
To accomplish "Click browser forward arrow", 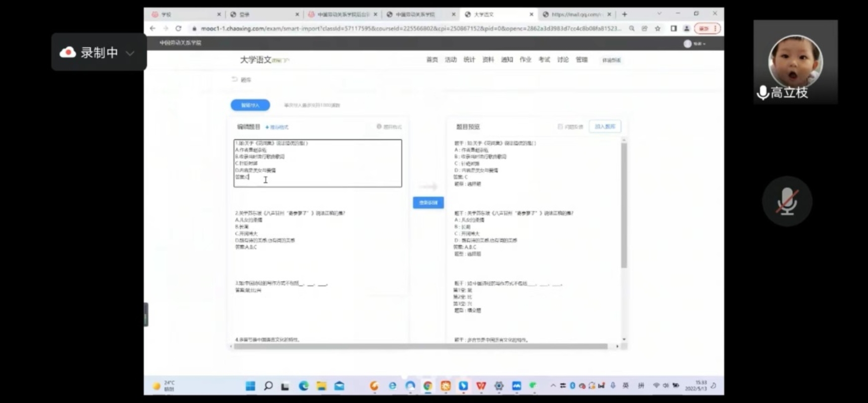I will coord(166,29).
